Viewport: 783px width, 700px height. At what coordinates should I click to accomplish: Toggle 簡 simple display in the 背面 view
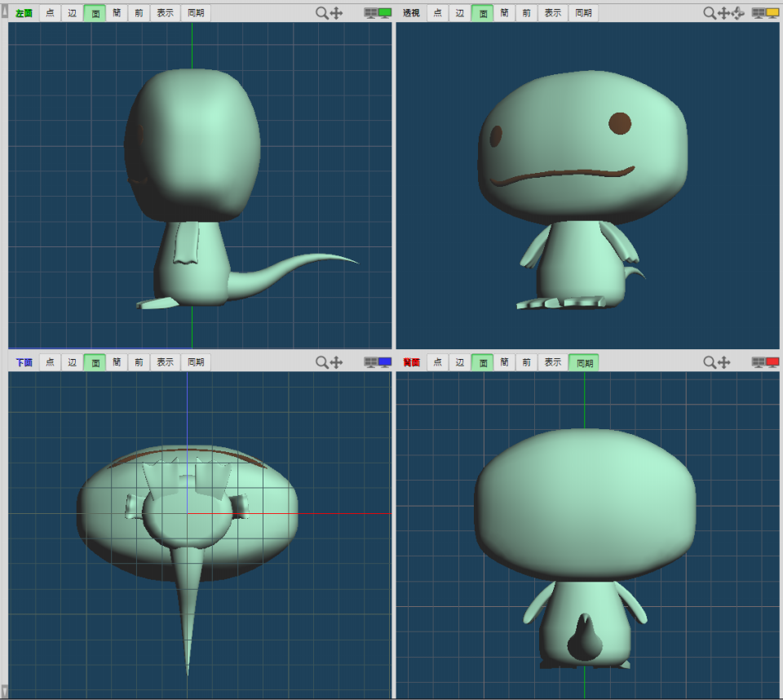click(x=504, y=362)
